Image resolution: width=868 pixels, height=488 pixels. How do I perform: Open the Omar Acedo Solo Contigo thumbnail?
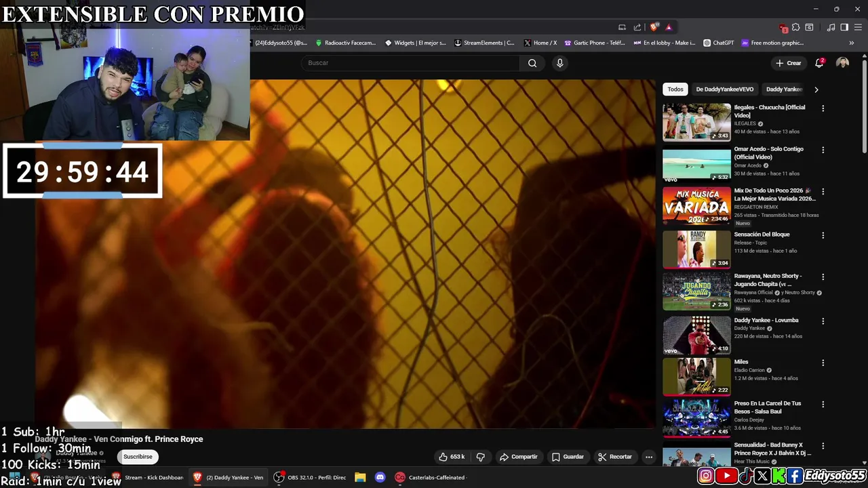tap(696, 164)
